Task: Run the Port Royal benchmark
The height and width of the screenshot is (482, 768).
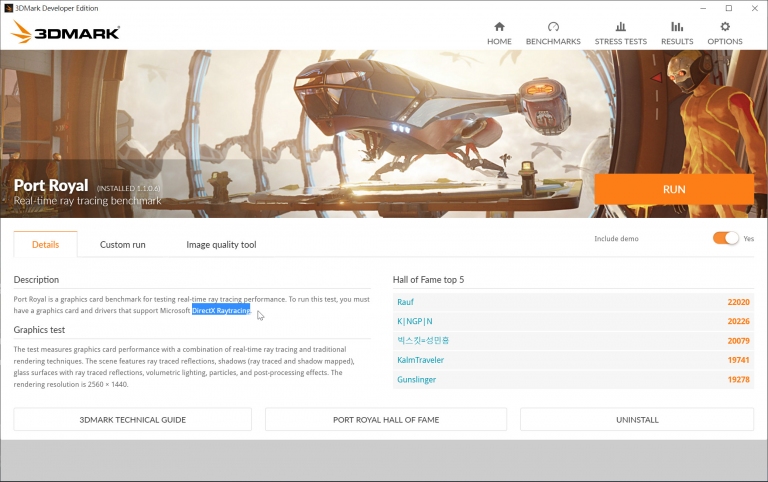Action: tap(674, 190)
